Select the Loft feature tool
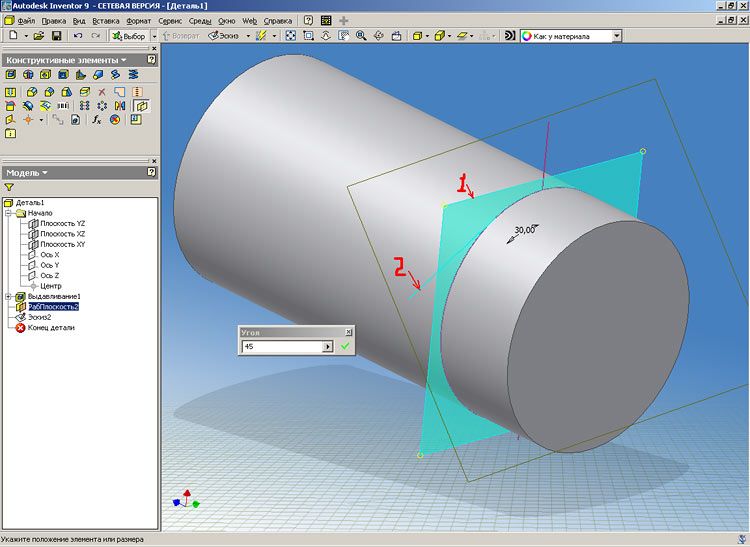 pyautogui.click(x=98, y=75)
